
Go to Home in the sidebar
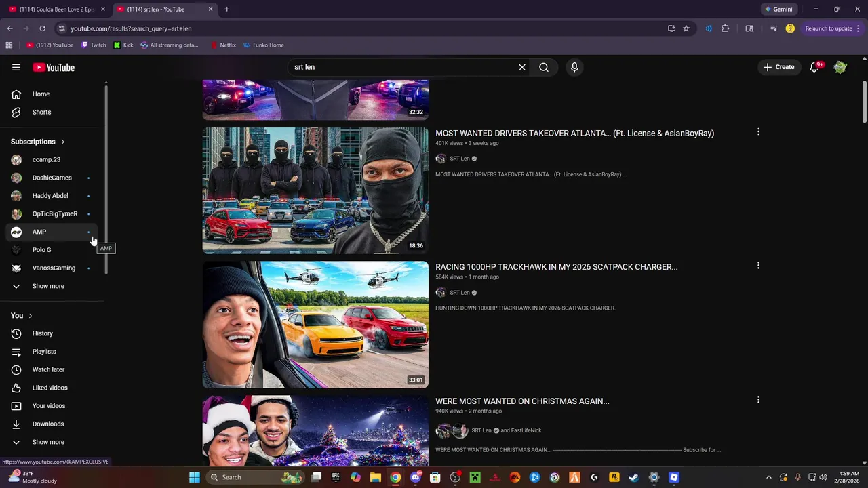53,94
